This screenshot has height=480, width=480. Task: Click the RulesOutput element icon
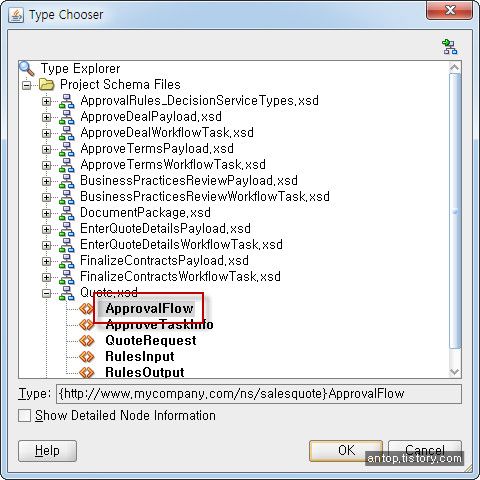pos(87,372)
